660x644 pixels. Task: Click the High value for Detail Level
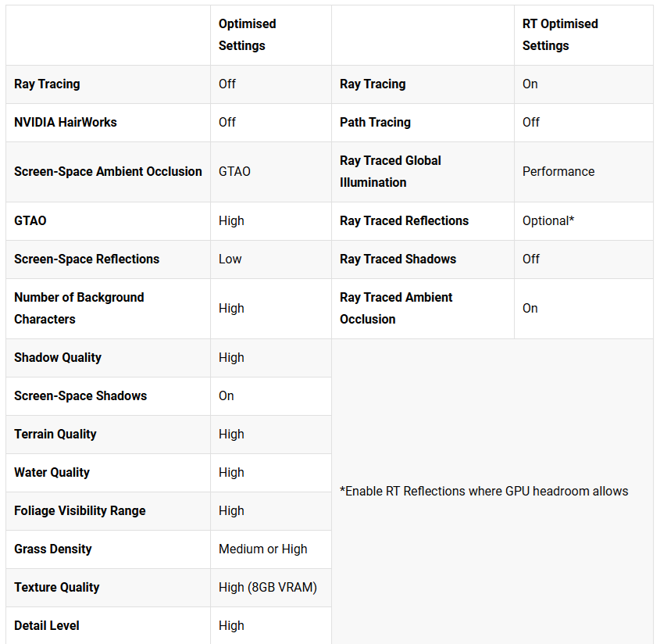click(231, 626)
